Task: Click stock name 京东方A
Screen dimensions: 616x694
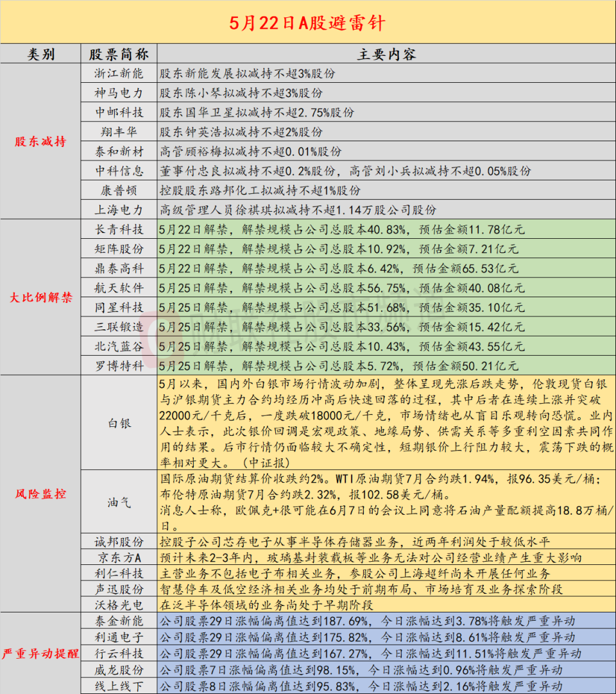Action: coord(119,558)
